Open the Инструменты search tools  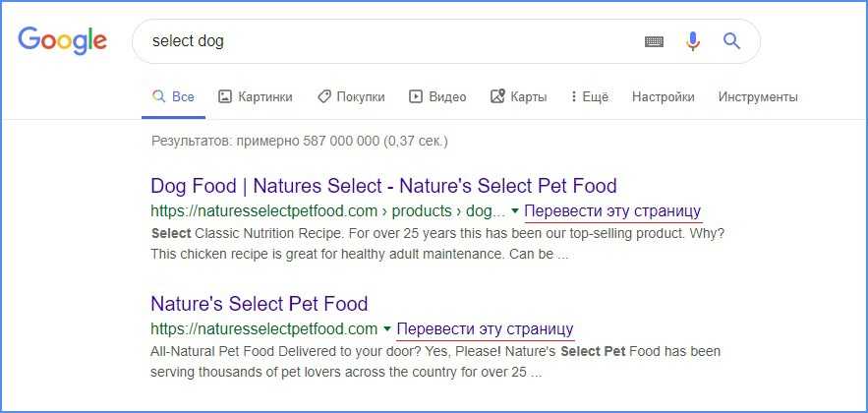pyautogui.click(x=758, y=96)
